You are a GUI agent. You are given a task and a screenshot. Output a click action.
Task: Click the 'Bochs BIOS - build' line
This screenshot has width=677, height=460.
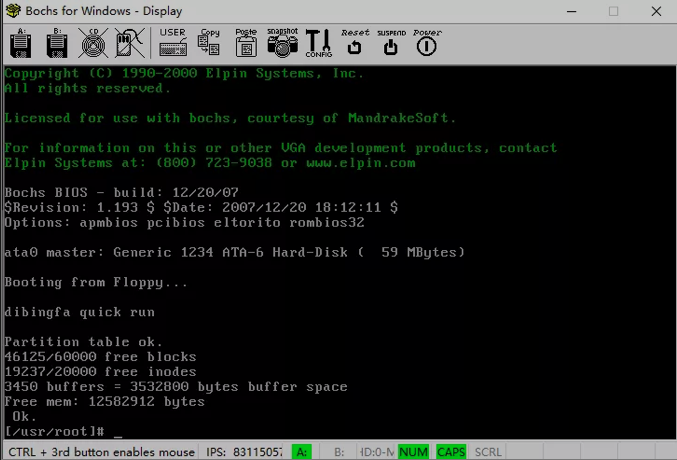121,192
